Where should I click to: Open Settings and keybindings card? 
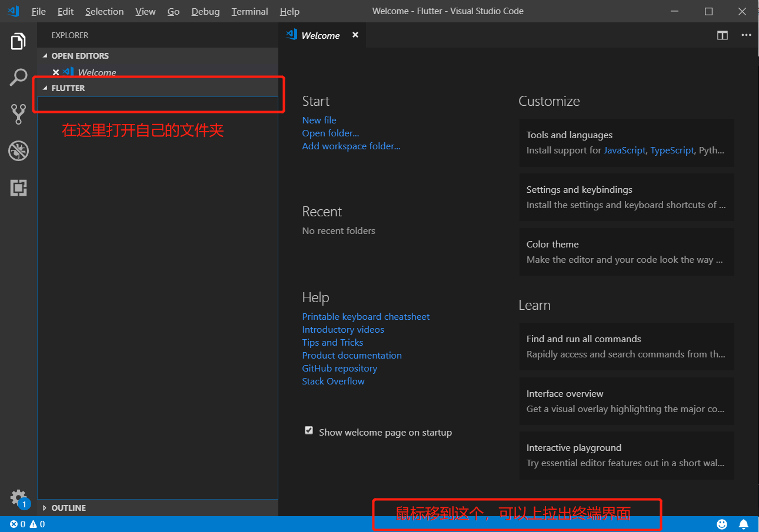[x=627, y=197]
